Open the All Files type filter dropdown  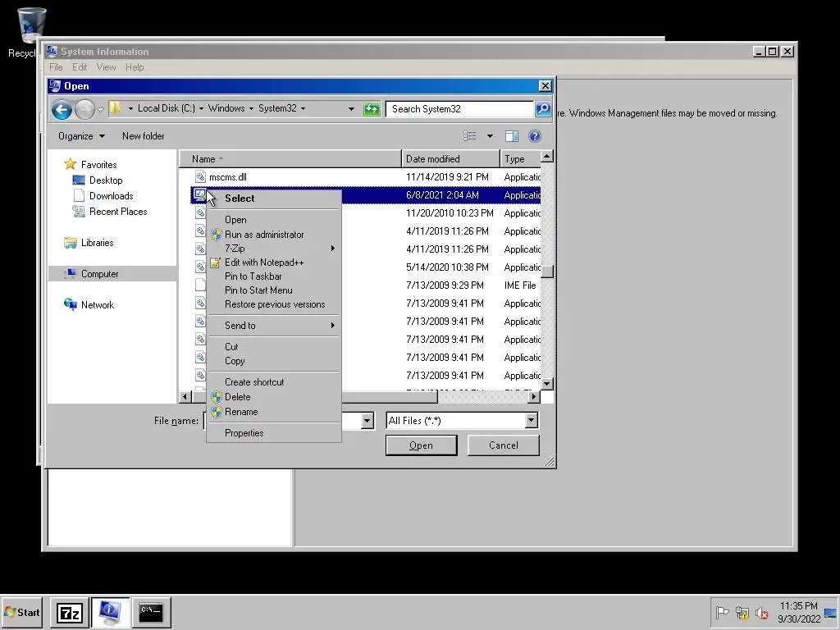pyautogui.click(x=532, y=421)
